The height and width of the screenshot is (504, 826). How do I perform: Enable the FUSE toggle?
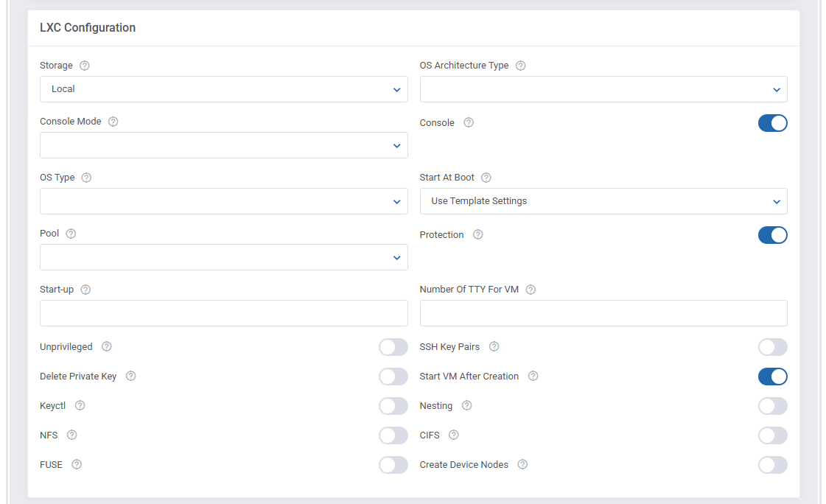393,465
